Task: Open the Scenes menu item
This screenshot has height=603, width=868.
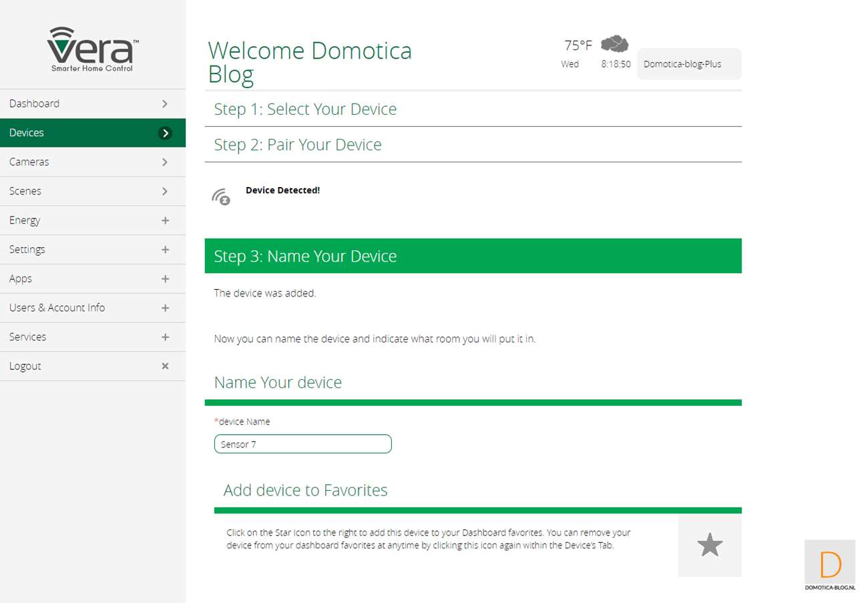Action: [25, 191]
